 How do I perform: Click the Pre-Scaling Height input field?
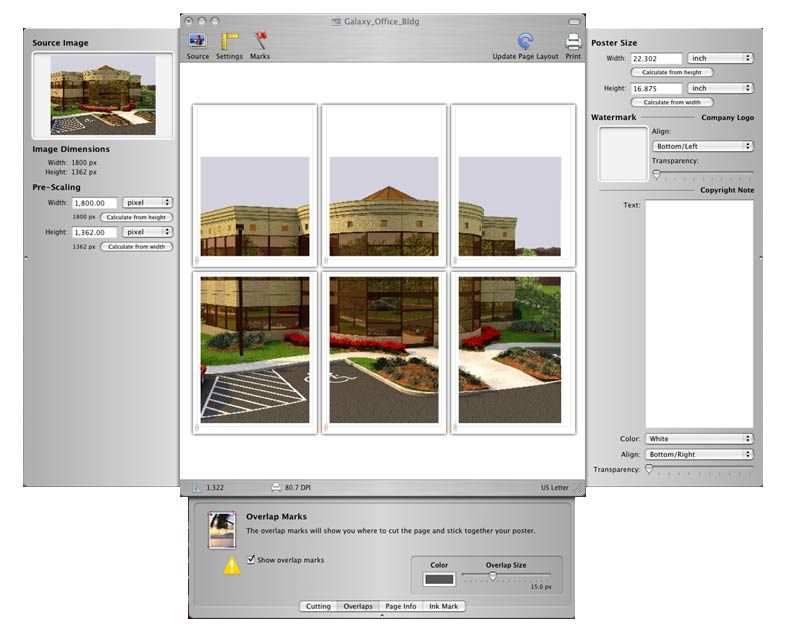tap(94, 232)
